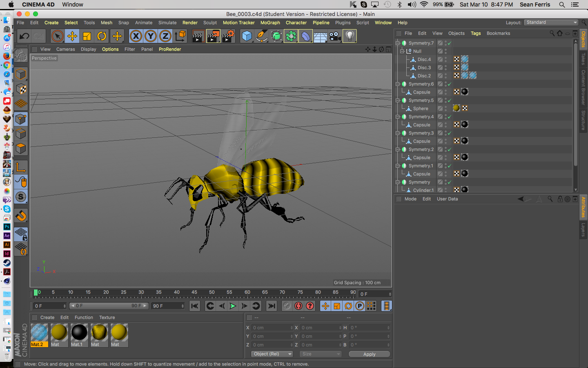This screenshot has height=368, width=588.
Task: Toggle Symmetry.7 enabled checkmark
Action: [449, 43]
